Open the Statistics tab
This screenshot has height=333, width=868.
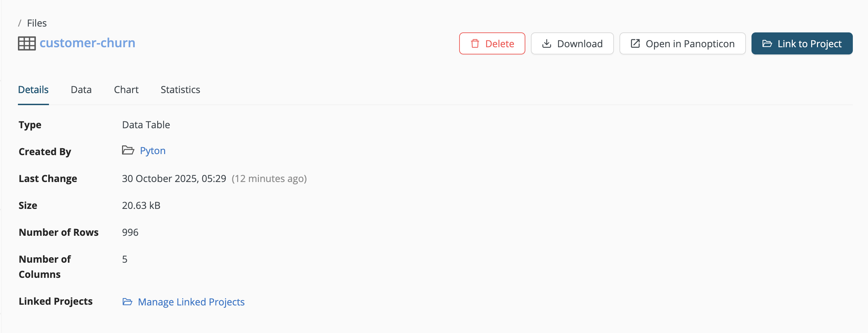point(180,90)
